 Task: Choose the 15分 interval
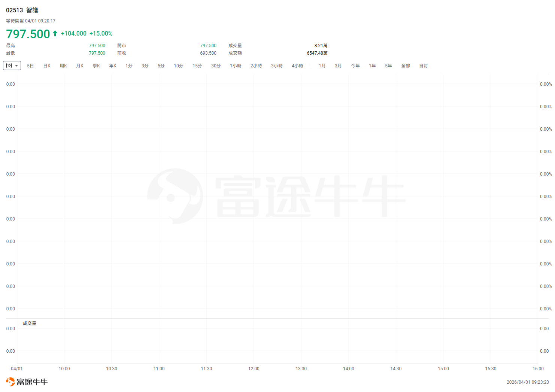pos(197,66)
